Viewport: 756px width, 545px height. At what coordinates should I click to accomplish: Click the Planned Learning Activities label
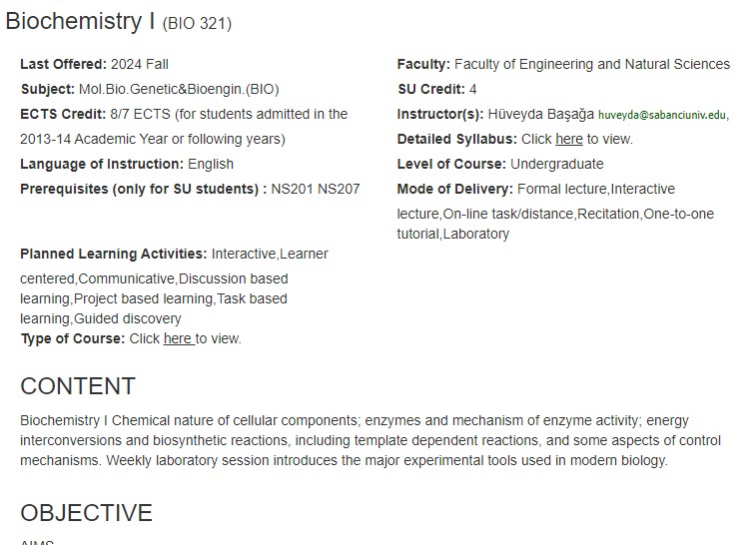tap(113, 254)
